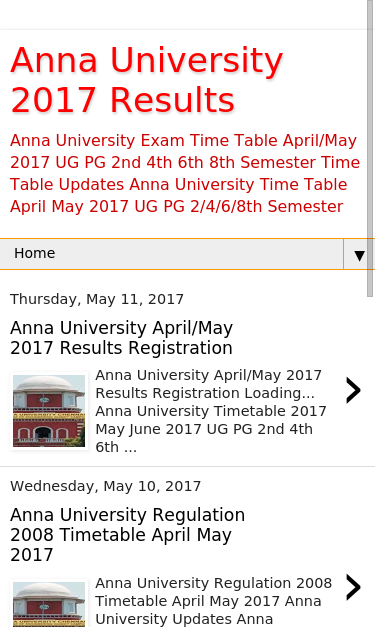Click the vertical scrollbar thumb
The height and width of the screenshot is (627, 375).
point(371,148)
